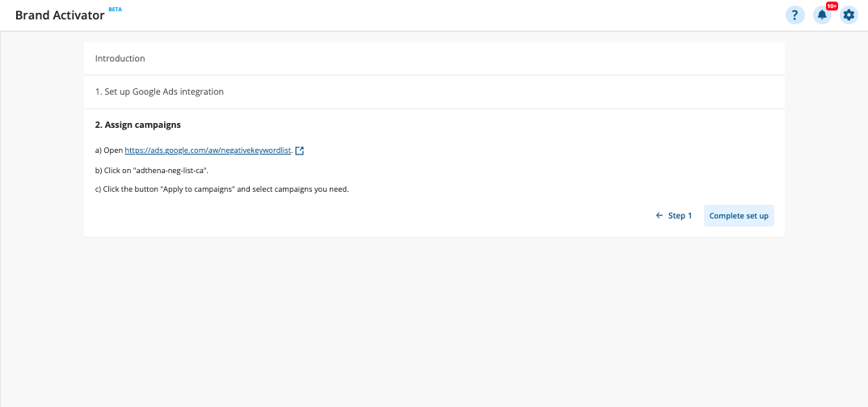Click the Apply to campaigns instruction text
Viewport: 868px width, 407px height.
222,189
